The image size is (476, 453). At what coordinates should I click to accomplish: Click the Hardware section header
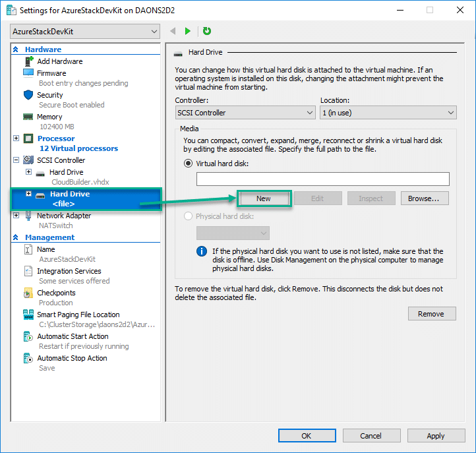[43, 49]
